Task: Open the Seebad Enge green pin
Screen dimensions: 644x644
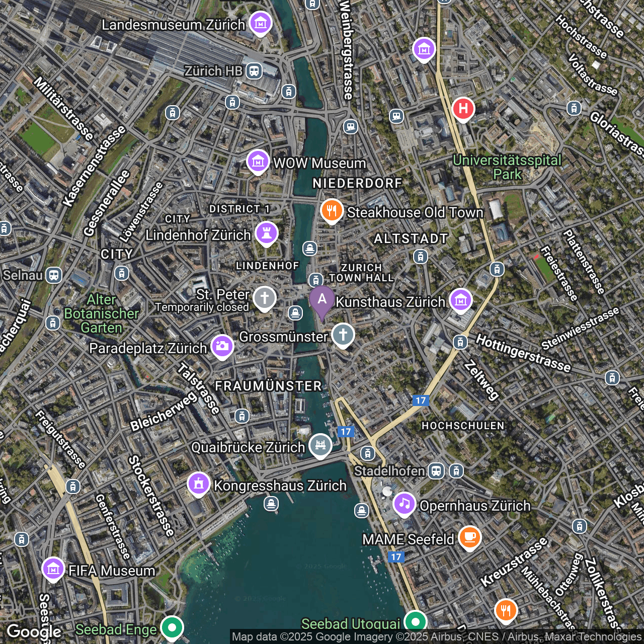Action: click(x=172, y=629)
